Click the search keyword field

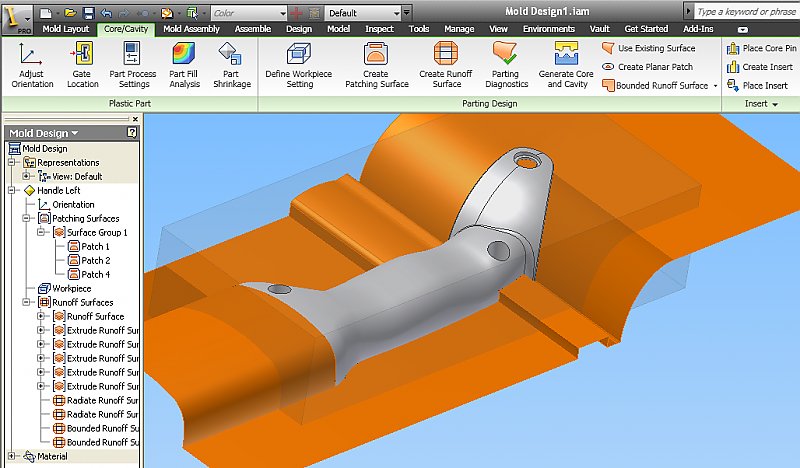coord(746,11)
